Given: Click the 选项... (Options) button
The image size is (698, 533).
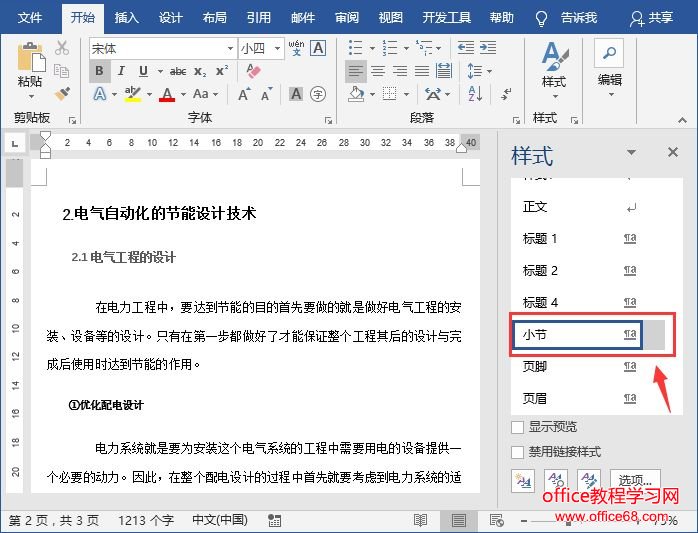Looking at the screenshot, I should click(x=635, y=481).
